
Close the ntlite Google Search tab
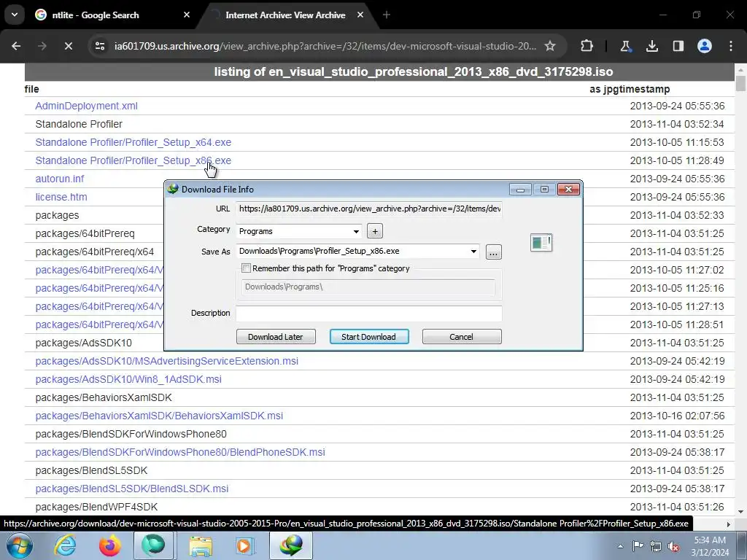pos(187,15)
